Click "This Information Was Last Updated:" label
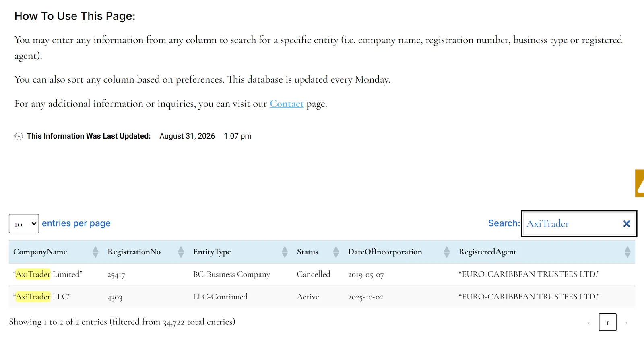The height and width of the screenshot is (339, 644). tap(89, 136)
